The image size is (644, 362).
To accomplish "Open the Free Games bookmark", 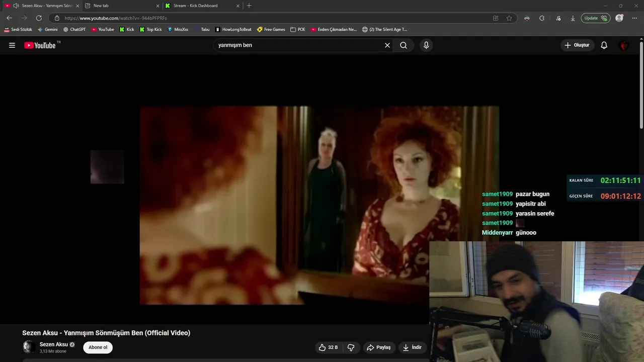I will click(x=271, y=30).
